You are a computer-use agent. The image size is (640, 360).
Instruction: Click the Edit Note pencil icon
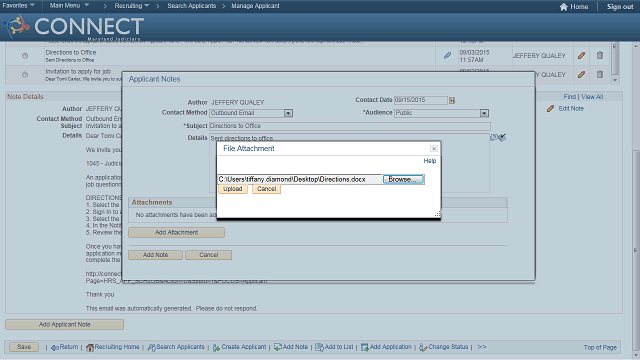[551, 109]
